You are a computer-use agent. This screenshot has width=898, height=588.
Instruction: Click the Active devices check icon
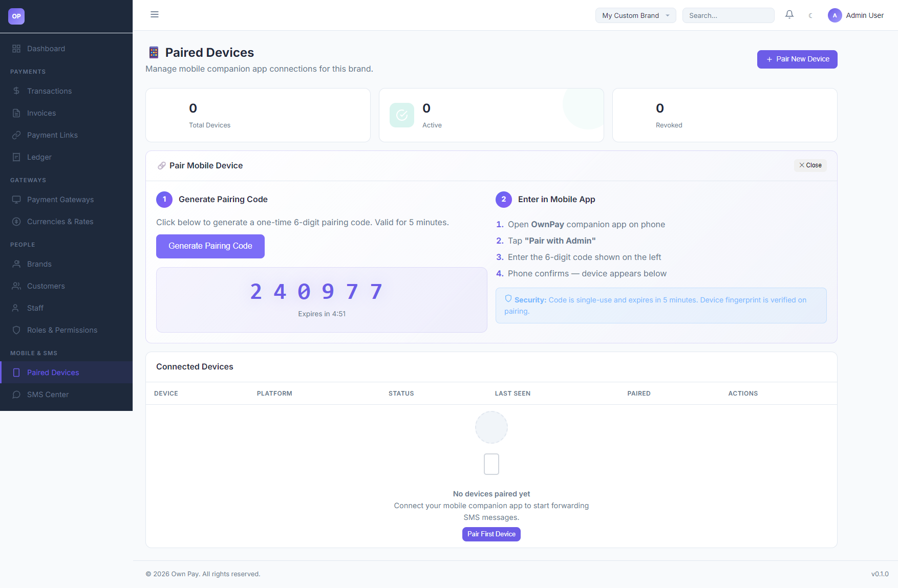[x=402, y=115]
